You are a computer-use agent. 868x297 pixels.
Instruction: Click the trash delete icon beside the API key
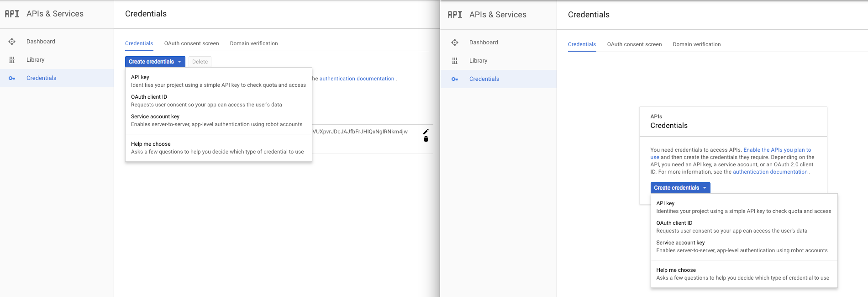click(x=426, y=139)
